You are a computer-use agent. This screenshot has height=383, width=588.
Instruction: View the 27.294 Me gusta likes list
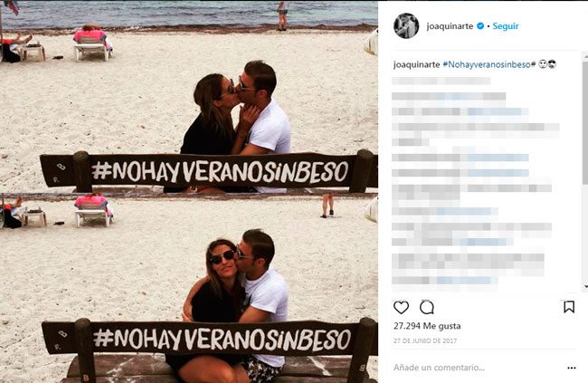427,326
